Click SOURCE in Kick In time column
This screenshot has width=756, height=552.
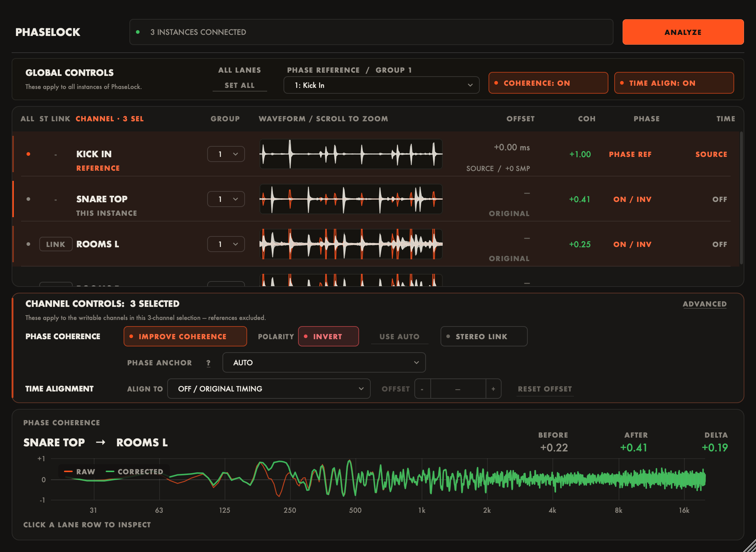pos(711,154)
